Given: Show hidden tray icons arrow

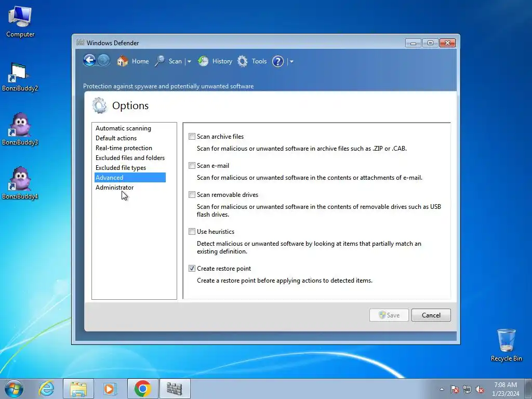Looking at the screenshot, I should 442,389.
